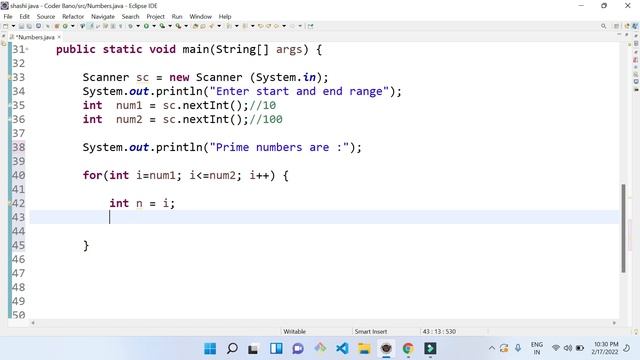
Task: Click line number 38 in the gutter
Action: tap(18, 147)
